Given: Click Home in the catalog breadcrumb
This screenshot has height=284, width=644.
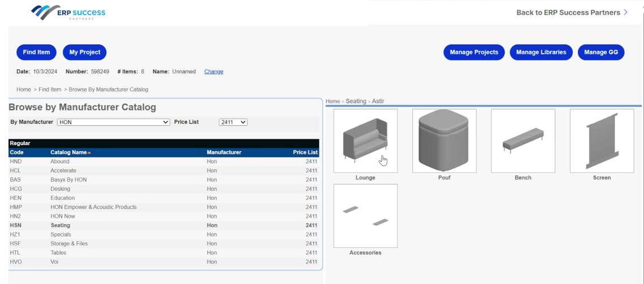Looking at the screenshot, I should (332, 101).
